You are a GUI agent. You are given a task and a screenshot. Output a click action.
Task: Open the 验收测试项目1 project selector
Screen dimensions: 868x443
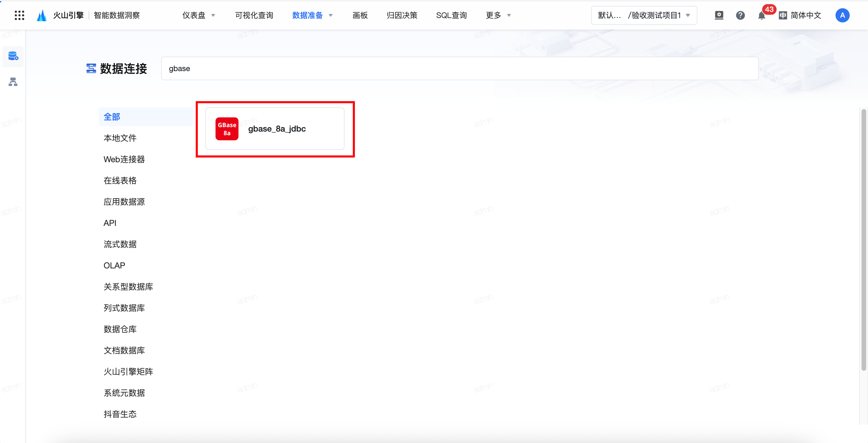[644, 15]
